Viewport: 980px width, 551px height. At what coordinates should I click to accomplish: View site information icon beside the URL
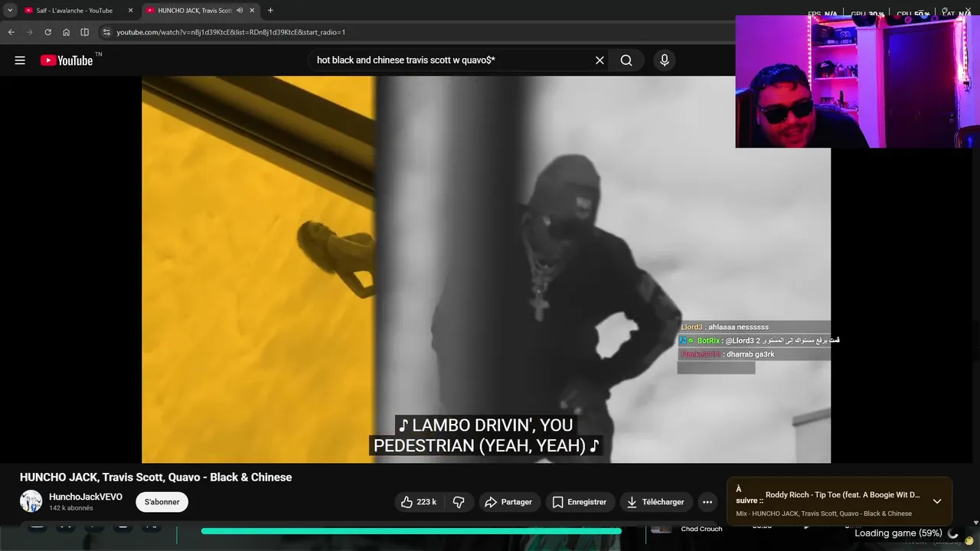click(x=106, y=32)
